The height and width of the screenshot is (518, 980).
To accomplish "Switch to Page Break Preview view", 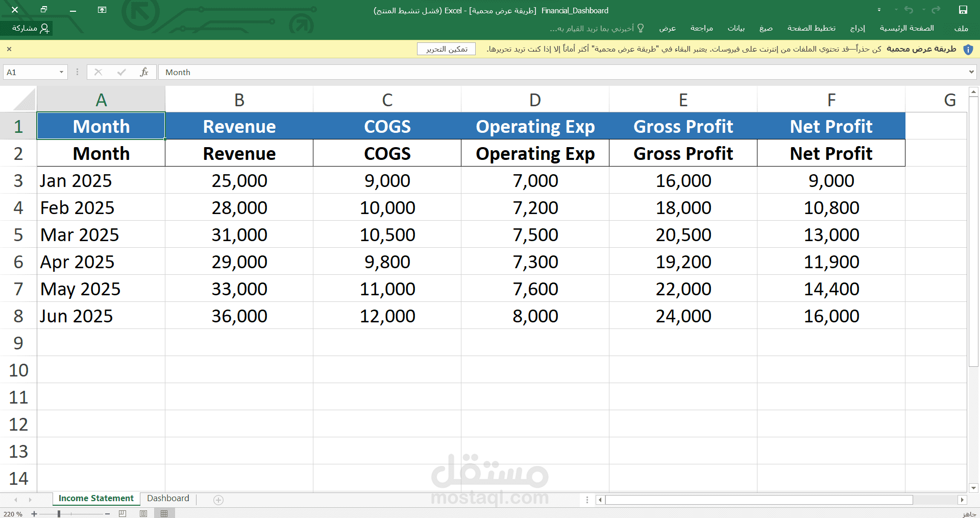I will coord(122,514).
